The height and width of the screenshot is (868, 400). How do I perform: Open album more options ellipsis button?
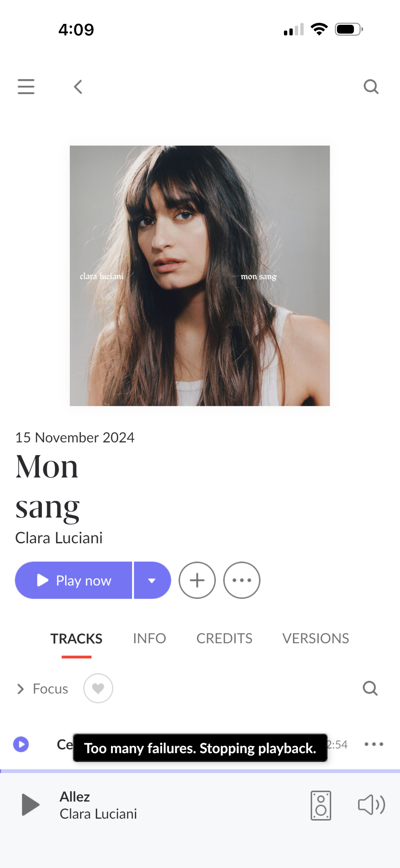(x=242, y=580)
